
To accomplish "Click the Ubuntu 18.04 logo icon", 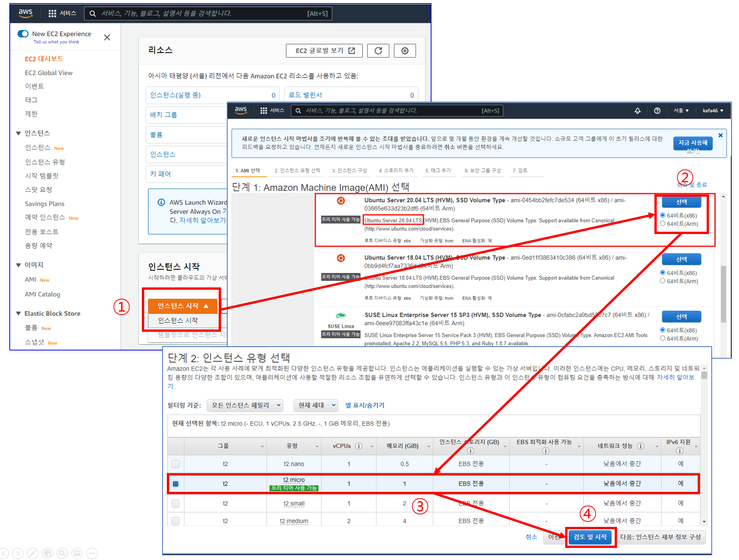I will tap(341, 258).
